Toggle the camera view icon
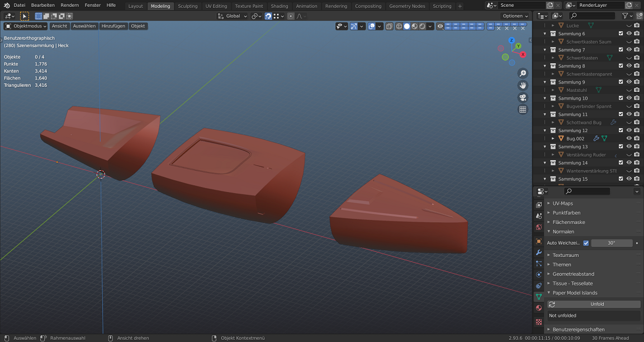The height and width of the screenshot is (342, 644). click(523, 97)
